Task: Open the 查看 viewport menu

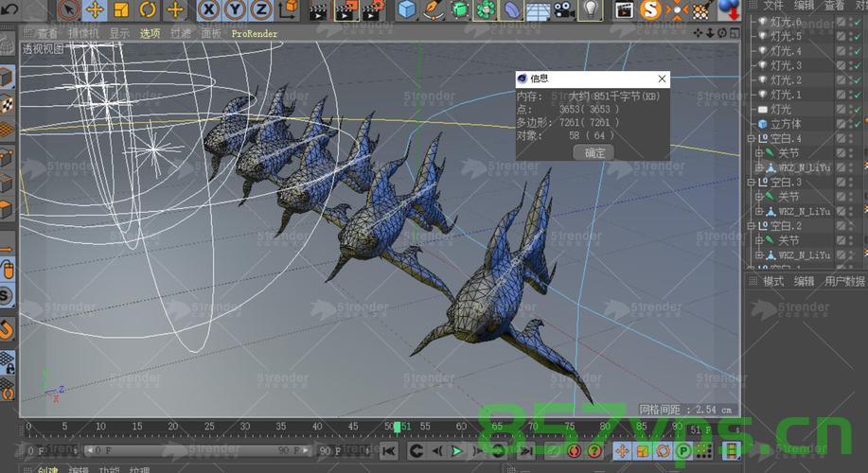Action: point(47,34)
